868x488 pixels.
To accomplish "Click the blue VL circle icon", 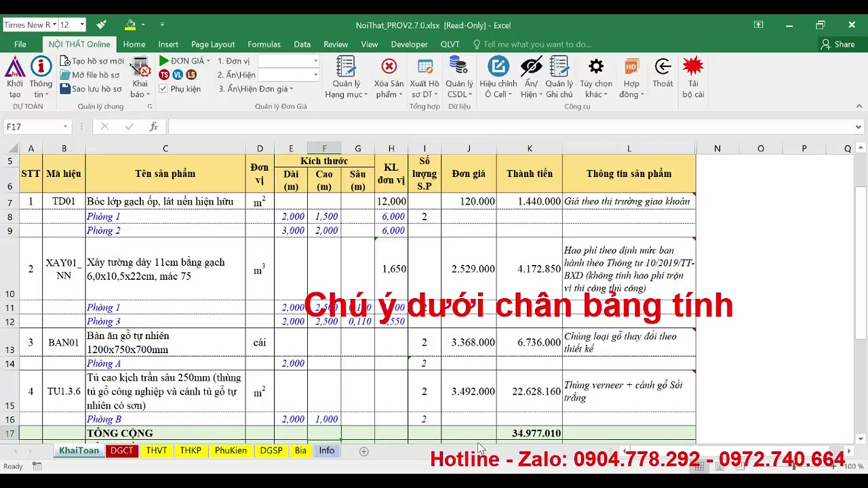I will 178,75.
